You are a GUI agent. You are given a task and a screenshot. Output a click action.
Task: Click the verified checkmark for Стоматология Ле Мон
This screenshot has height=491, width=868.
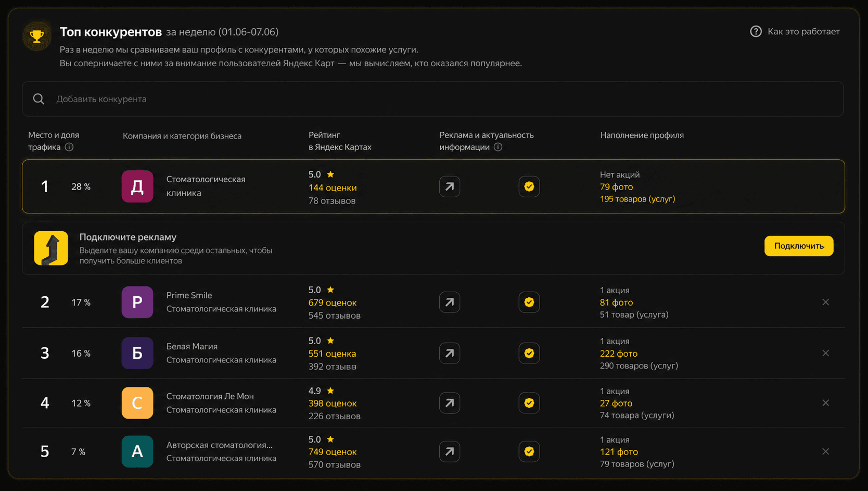(529, 403)
